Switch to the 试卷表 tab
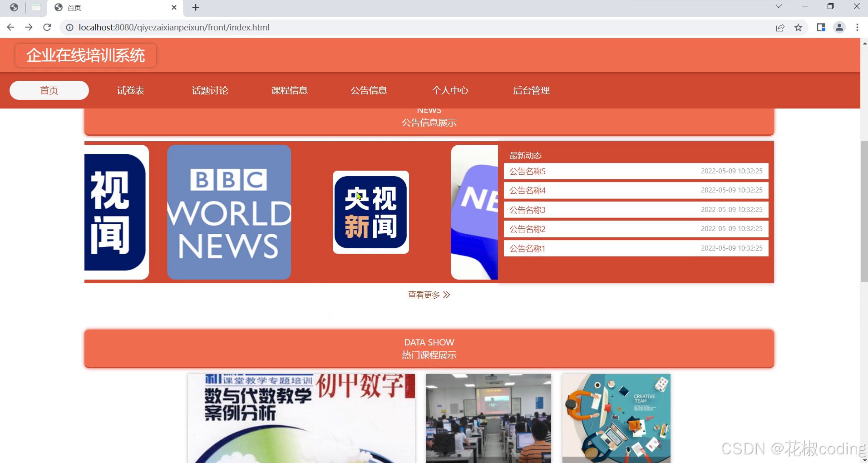Viewport: 868px width, 463px height. point(131,90)
